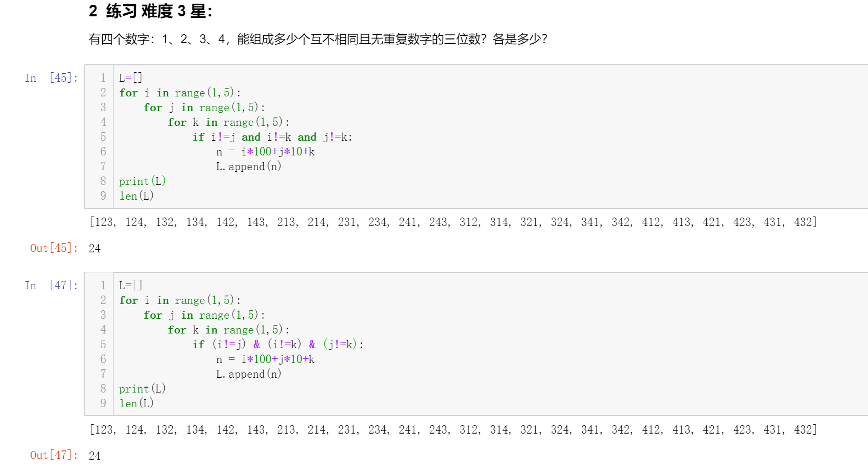Click the "if (i!=j) & (i!=k)" code line
868x471 pixels.
coord(277,345)
